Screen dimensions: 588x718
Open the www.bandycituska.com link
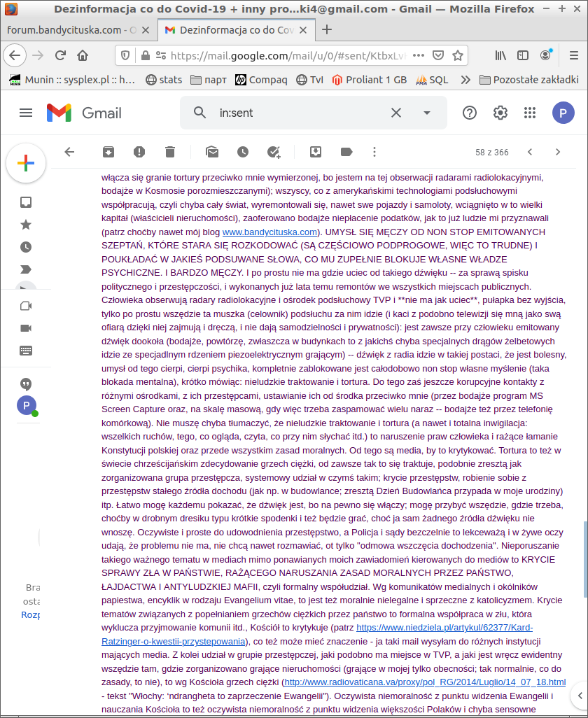coord(269,232)
